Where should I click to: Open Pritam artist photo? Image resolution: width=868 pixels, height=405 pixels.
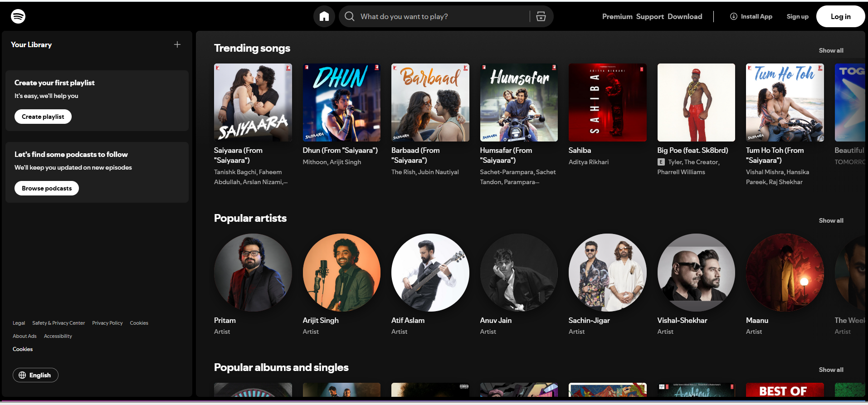coord(253,273)
